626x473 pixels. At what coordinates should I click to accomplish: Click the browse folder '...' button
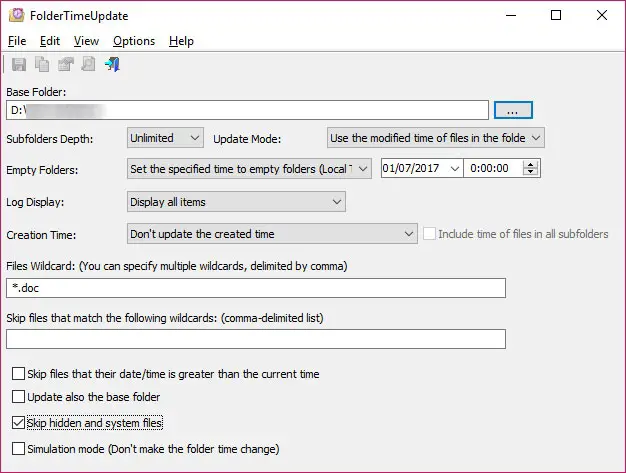pos(513,110)
